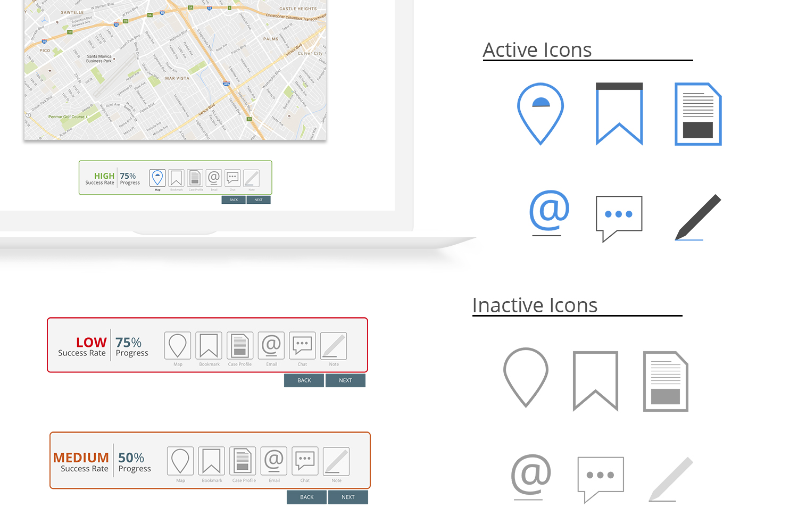Open Email in the LOW success rate bar
This screenshot has width=798, height=532.
271,346
